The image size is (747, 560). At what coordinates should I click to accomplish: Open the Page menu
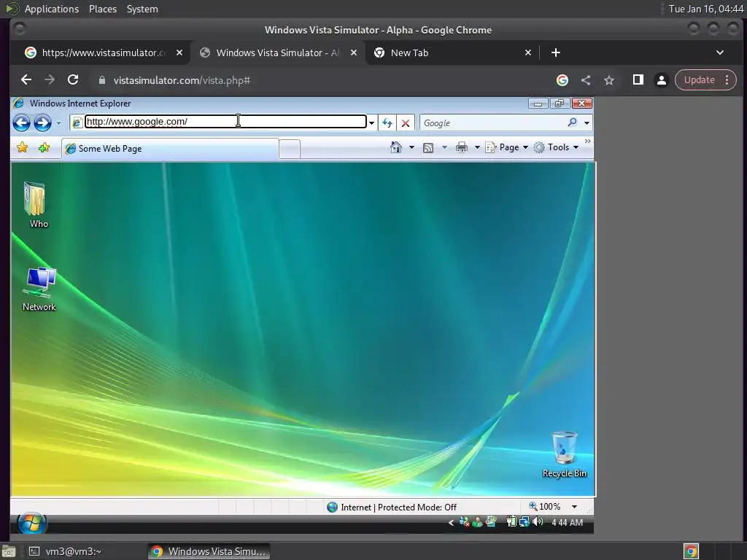507,147
